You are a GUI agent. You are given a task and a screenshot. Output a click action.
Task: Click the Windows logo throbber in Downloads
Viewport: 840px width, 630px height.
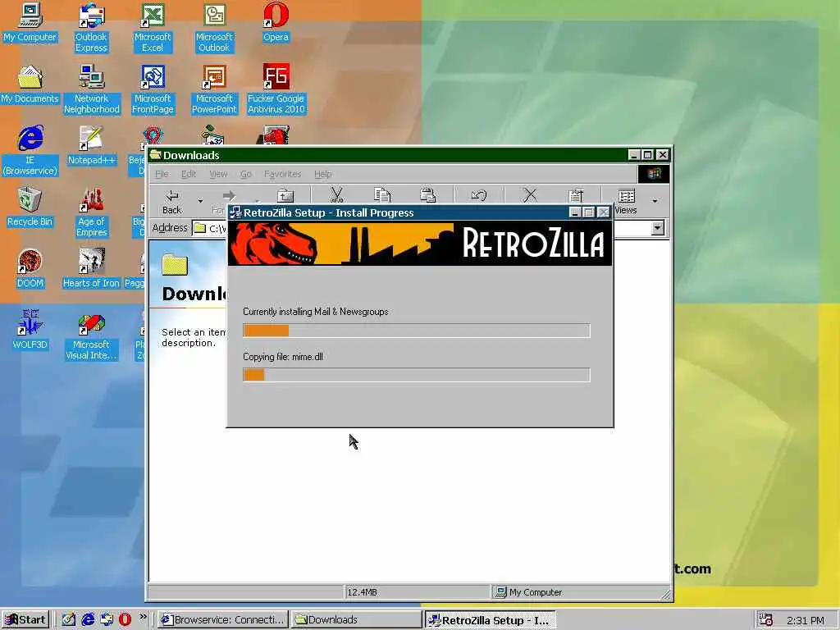tap(654, 174)
